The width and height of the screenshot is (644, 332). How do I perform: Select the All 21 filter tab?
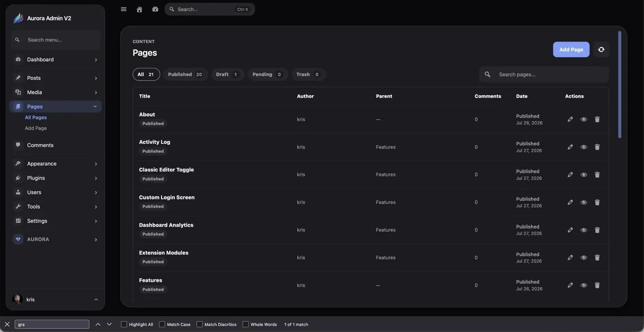coord(146,74)
